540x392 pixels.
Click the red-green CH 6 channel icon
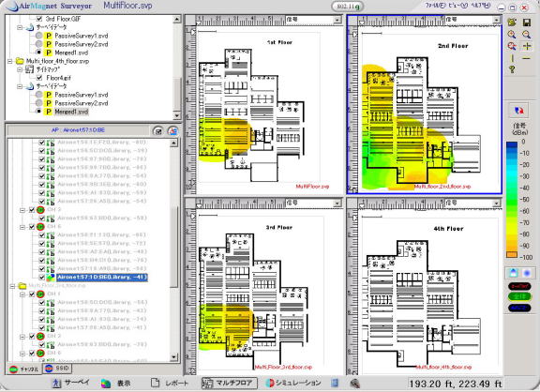(40, 227)
